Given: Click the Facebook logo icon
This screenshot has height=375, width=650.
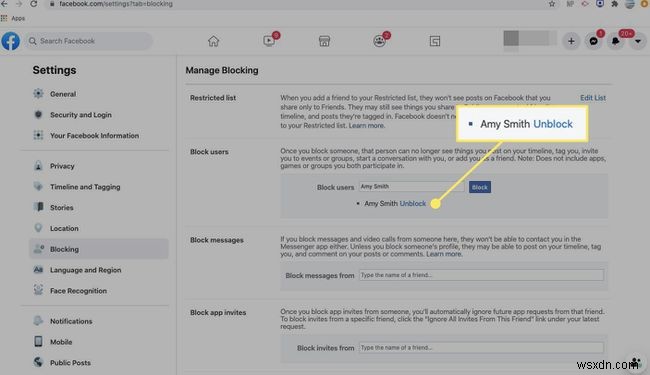Looking at the screenshot, I should [10, 41].
